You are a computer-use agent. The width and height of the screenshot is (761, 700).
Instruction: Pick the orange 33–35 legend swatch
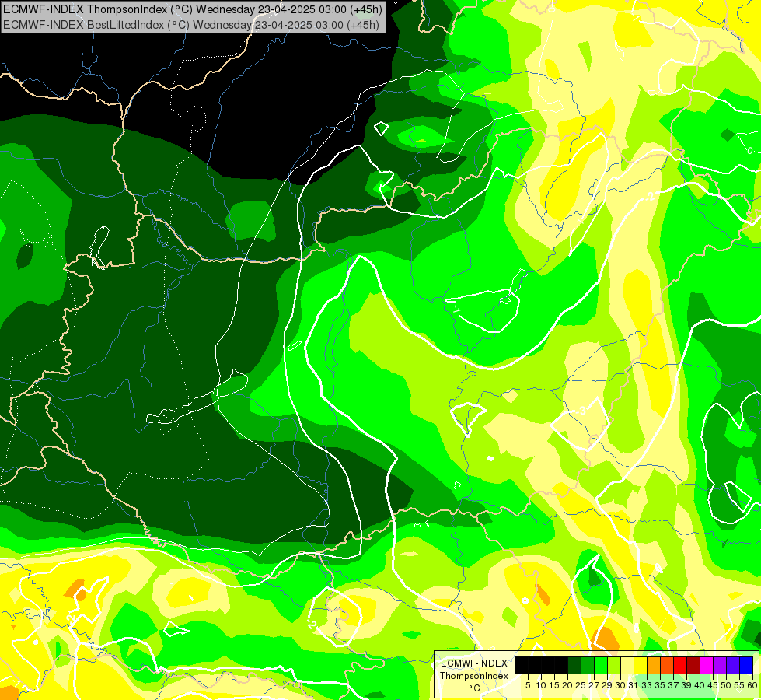coord(655,665)
